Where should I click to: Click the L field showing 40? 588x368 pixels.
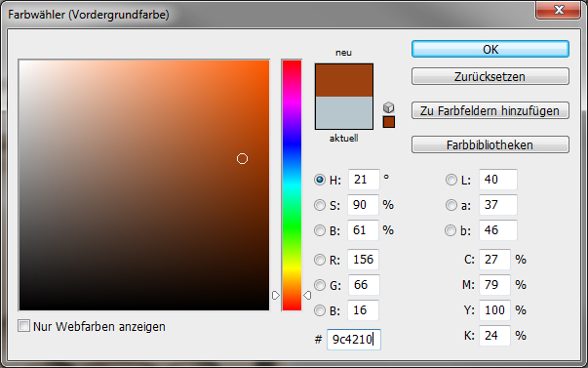tap(498, 180)
